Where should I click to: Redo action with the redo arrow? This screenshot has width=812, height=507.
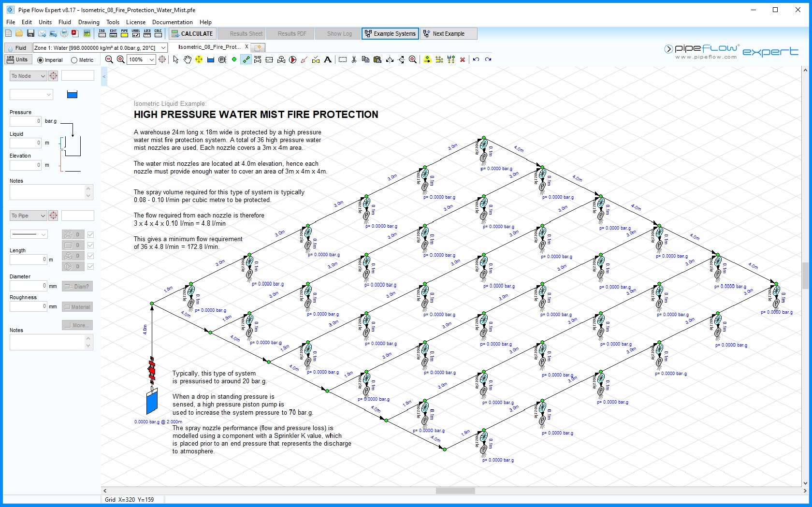[x=488, y=59]
